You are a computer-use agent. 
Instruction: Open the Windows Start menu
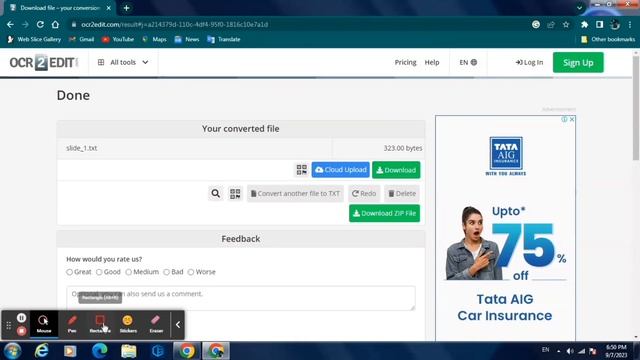tap(12, 351)
